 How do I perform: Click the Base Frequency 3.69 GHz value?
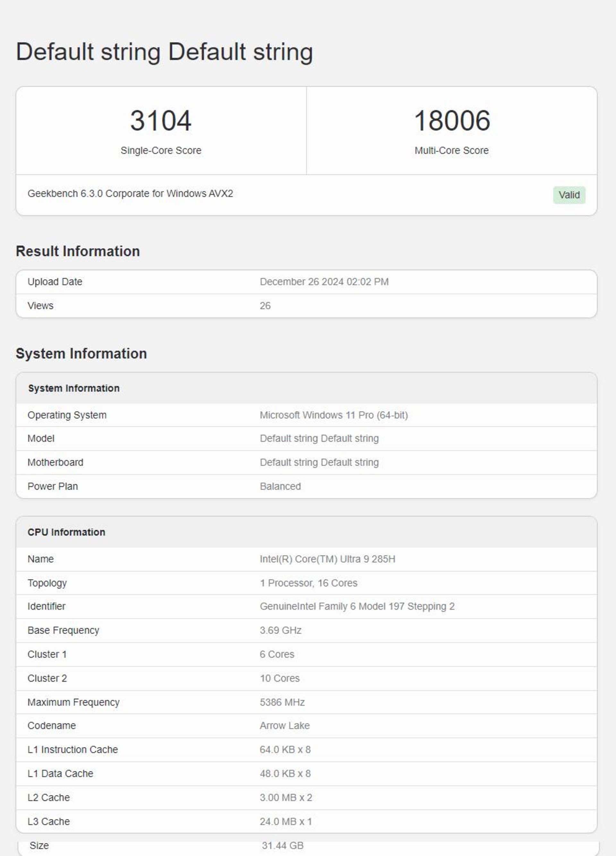(x=280, y=630)
